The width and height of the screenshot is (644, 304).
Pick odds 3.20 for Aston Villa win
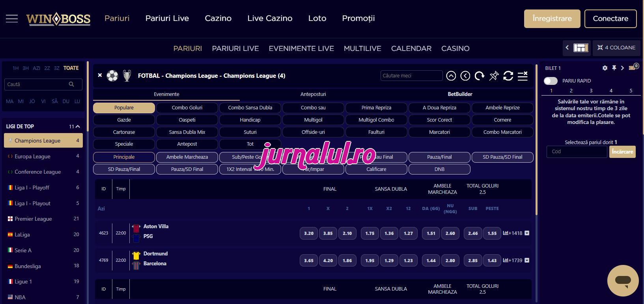click(x=309, y=233)
